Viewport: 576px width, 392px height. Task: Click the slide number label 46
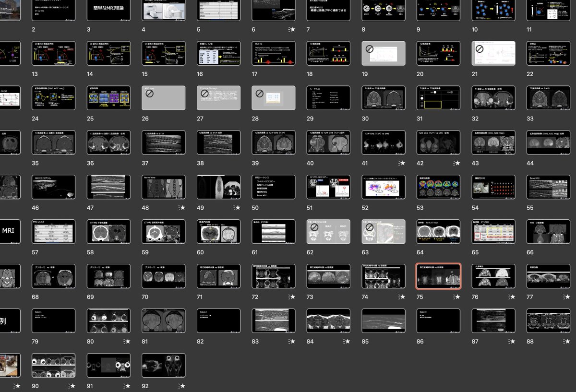coord(35,208)
